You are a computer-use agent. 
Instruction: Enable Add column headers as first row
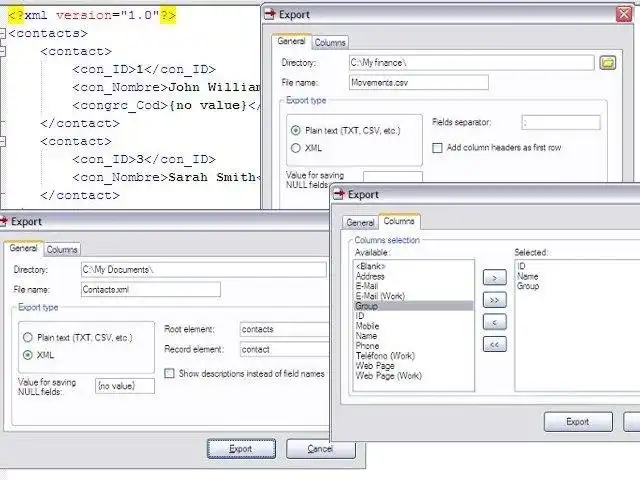pyautogui.click(x=437, y=148)
